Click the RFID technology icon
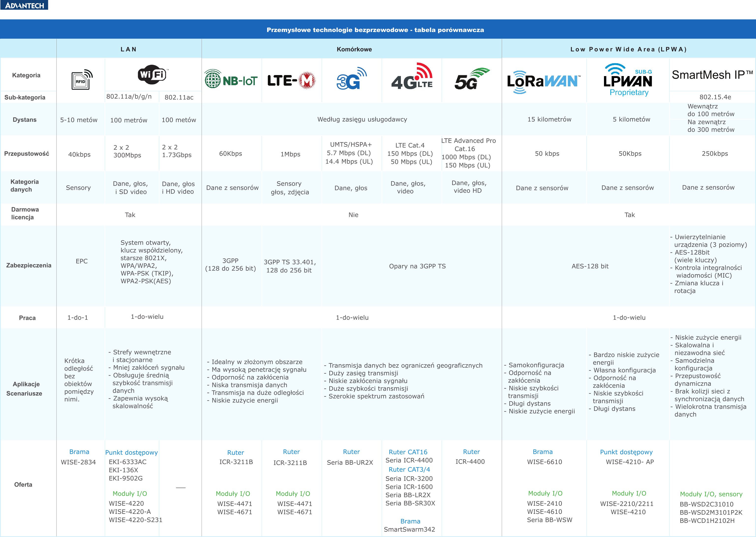The height and width of the screenshot is (537, 756). [x=82, y=79]
